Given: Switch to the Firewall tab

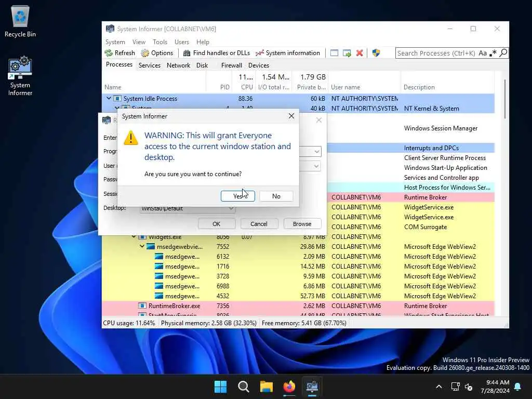Looking at the screenshot, I should tap(231, 65).
